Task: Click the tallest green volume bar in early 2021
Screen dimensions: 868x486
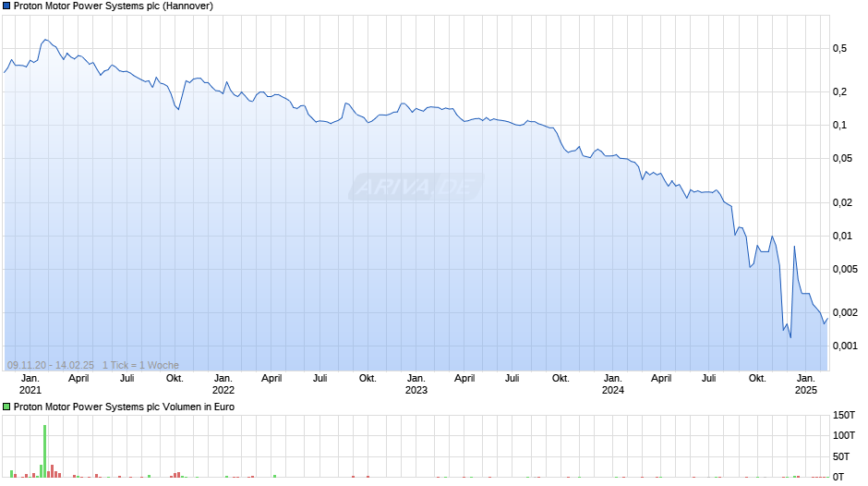Action: click(x=45, y=451)
